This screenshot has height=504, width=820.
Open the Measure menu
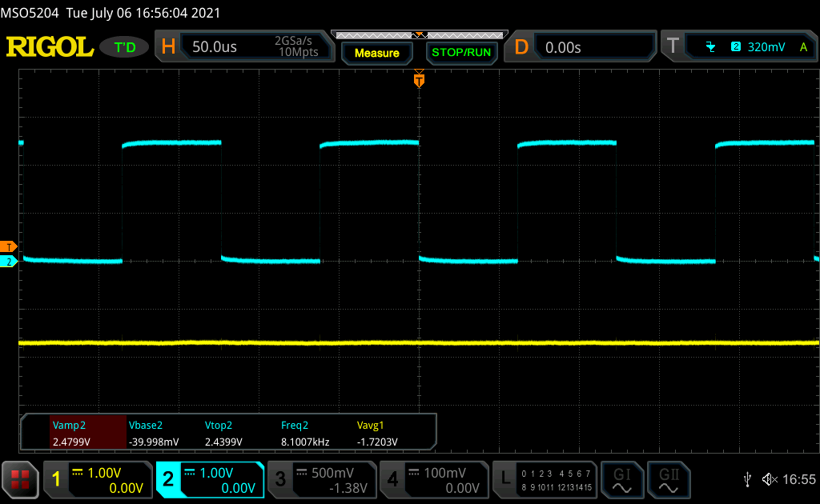[377, 53]
